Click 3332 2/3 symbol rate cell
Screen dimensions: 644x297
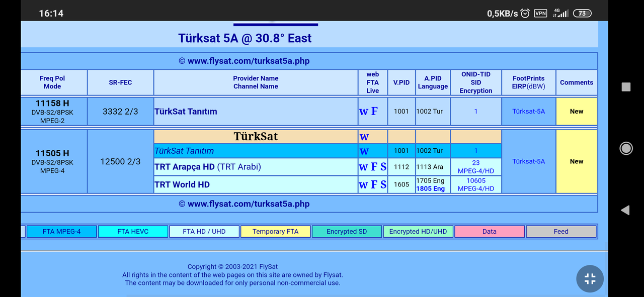pyautogui.click(x=120, y=112)
